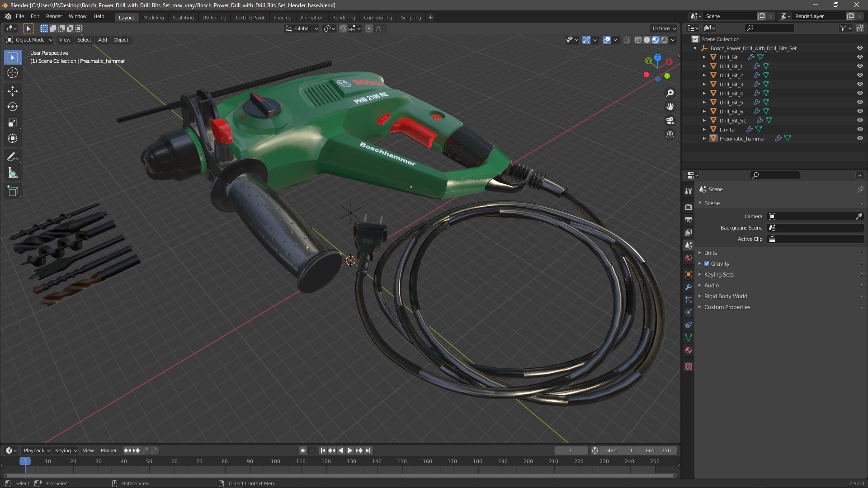Open Object Data properties triangle icon
This screenshot has height=488, width=868.
(x=689, y=338)
